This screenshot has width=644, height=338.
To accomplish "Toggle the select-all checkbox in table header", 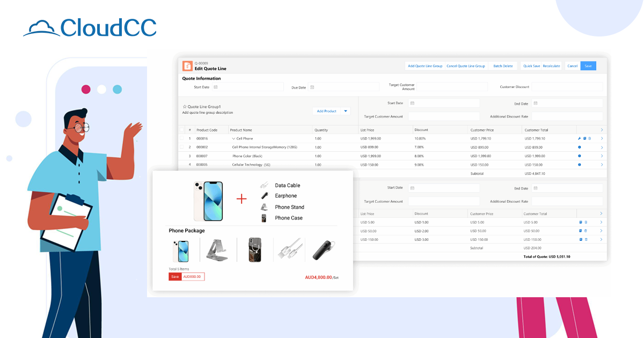I will pyautogui.click(x=182, y=130).
